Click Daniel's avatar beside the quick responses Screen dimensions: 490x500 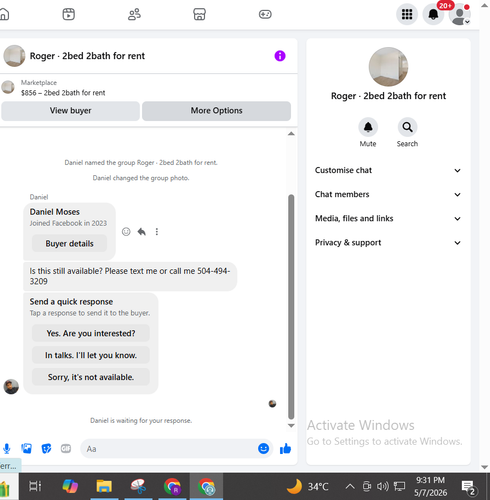(11, 387)
